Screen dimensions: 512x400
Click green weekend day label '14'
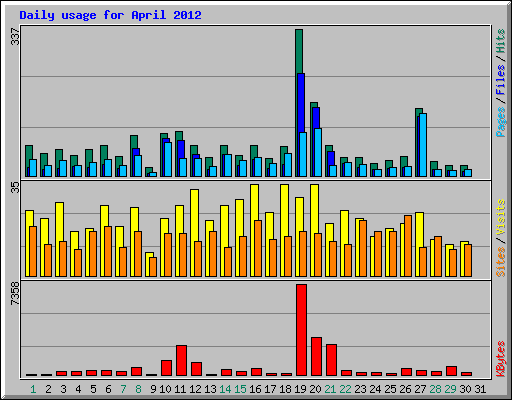tap(225, 389)
